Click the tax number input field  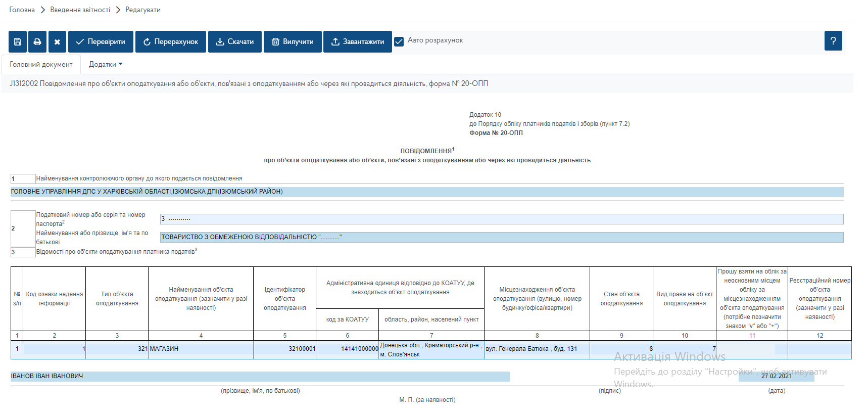point(502,219)
